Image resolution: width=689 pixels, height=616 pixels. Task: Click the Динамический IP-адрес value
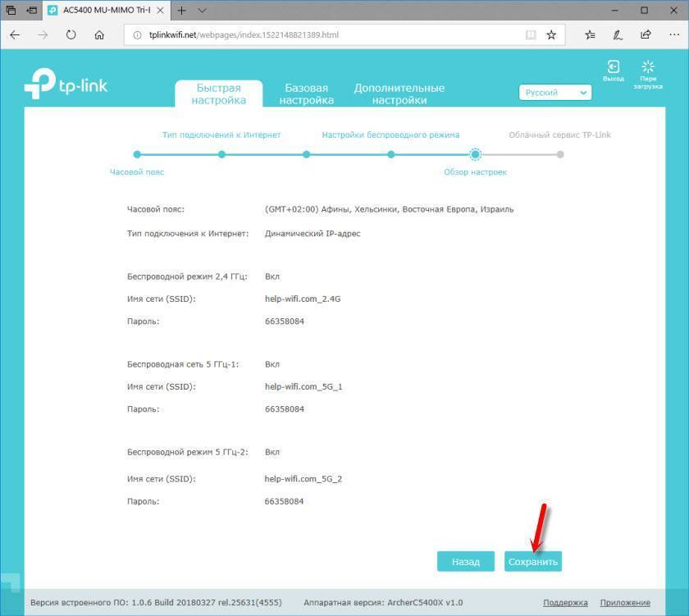click(x=313, y=234)
